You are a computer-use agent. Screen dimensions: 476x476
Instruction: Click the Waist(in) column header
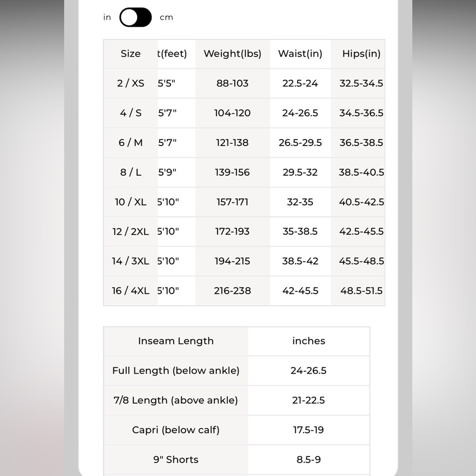(300, 54)
